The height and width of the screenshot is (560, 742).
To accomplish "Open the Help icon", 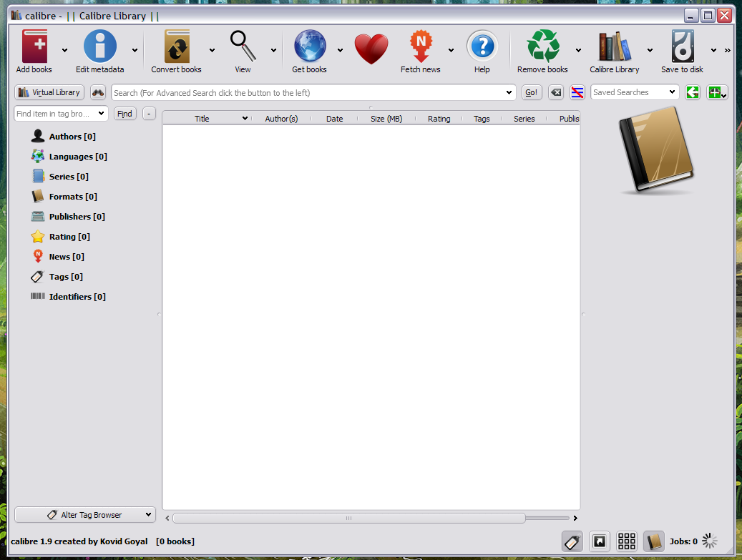I will 482,46.
